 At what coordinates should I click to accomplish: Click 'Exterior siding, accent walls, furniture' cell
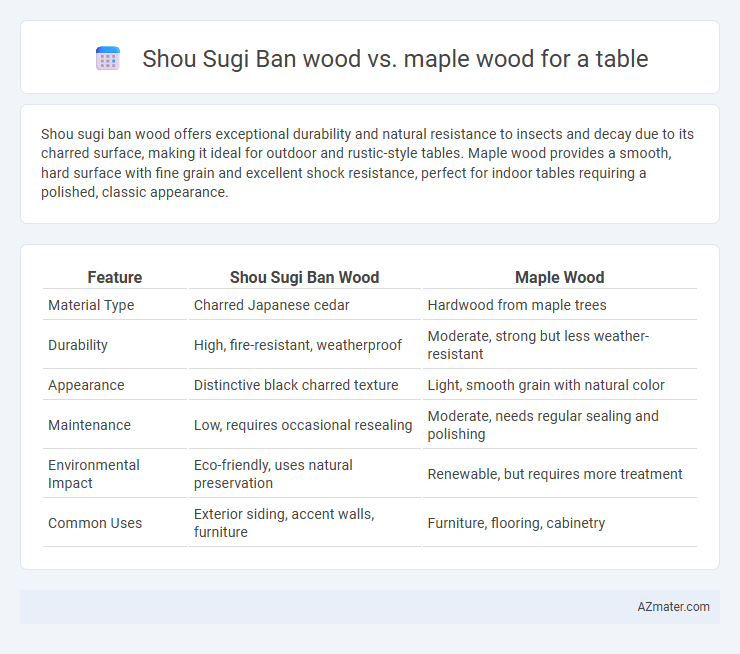(x=284, y=523)
